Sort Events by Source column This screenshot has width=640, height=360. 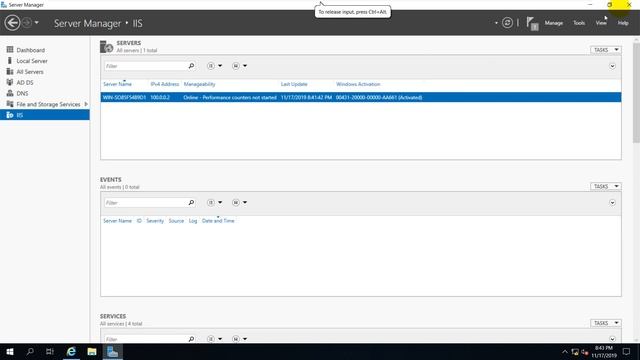(176, 221)
